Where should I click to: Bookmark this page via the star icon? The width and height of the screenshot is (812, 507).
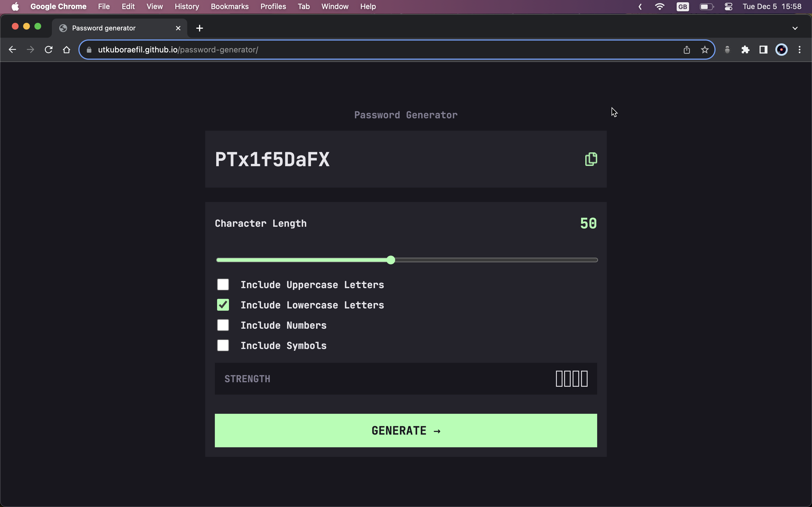point(704,49)
